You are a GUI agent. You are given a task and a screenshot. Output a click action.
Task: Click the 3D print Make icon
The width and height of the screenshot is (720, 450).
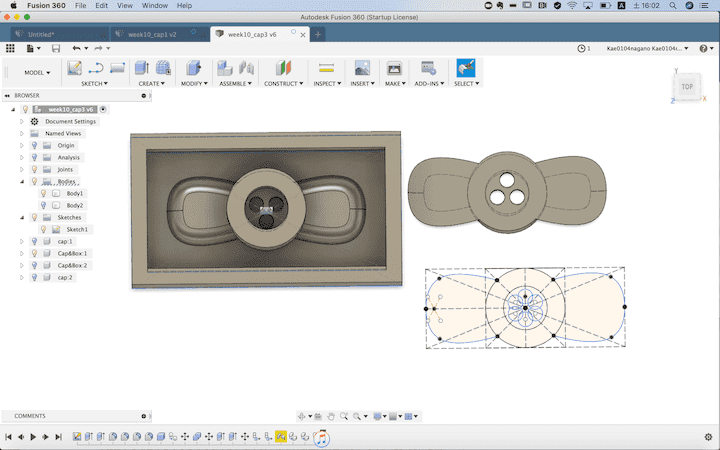394,68
